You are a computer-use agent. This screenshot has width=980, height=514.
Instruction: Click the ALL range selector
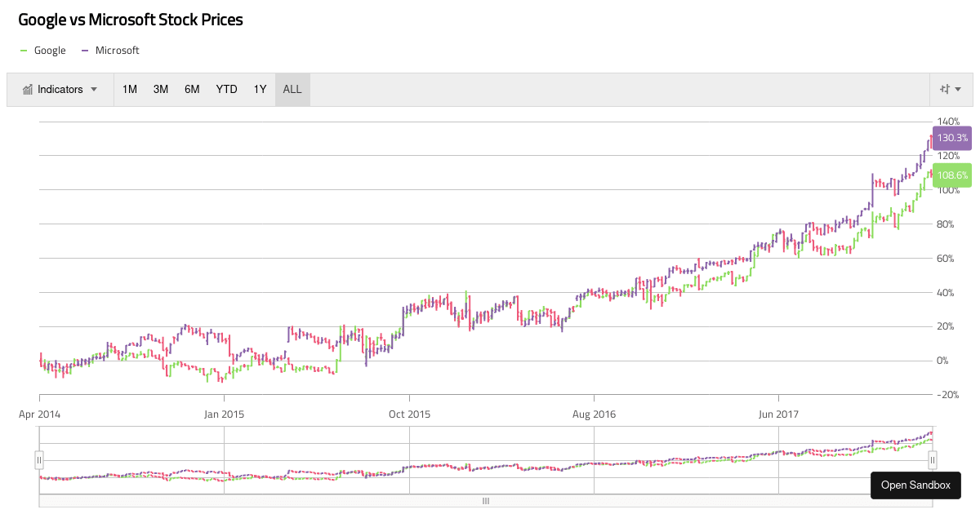point(292,89)
